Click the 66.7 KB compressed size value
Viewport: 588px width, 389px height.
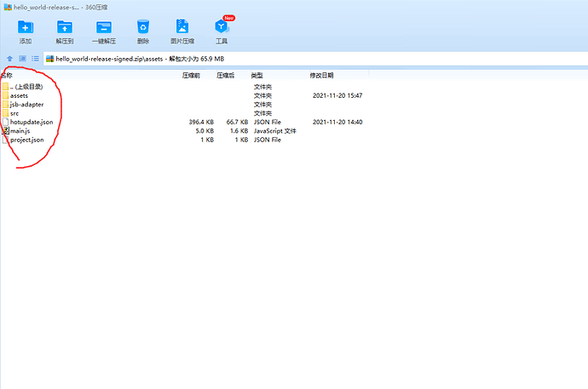[237, 122]
